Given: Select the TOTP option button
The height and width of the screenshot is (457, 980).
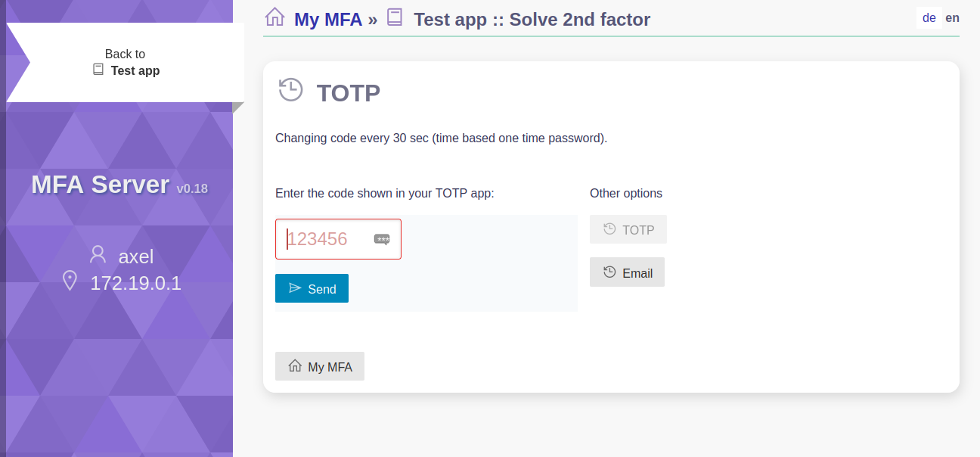Looking at the screenshot, I should (628, 229).
